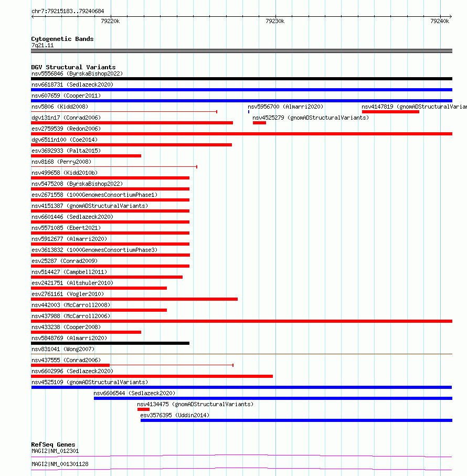Click the small red bar under nsv4525279
This screenshot has width=467, height=476.
tap(259, 123)
